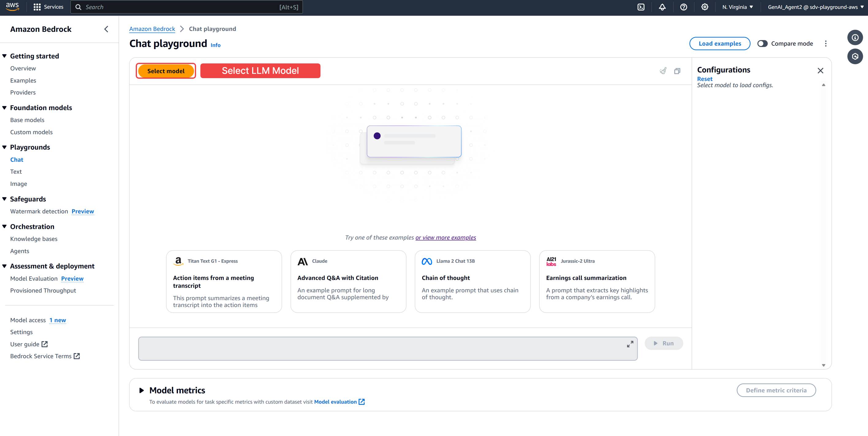Screen dimensions: 868x436
Task: Open the N. Virginia region dropdown
Action: (737, 7)
